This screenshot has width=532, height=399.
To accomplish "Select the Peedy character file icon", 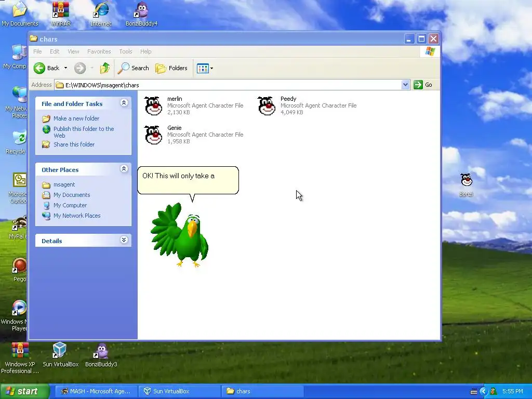I will click(x=267, y=106).
